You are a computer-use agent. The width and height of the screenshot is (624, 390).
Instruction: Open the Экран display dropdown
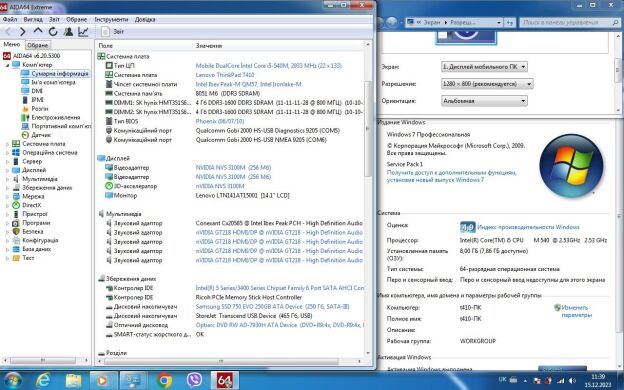(484, 66)
